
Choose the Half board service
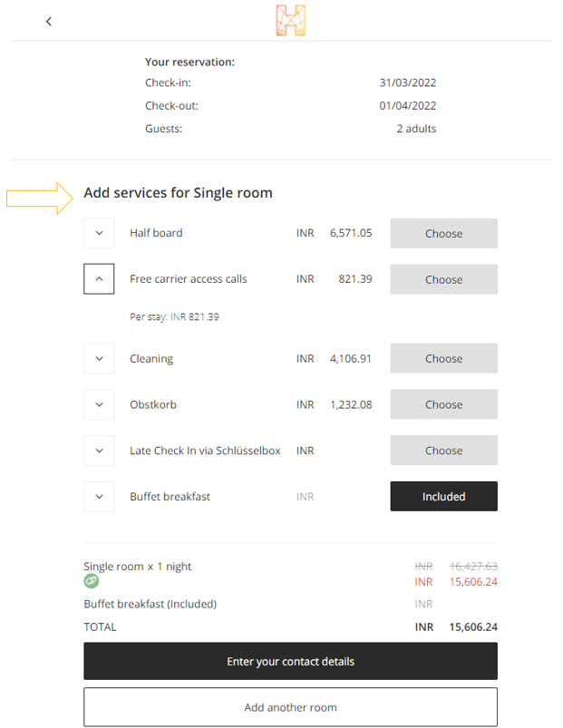pos(443,232)
